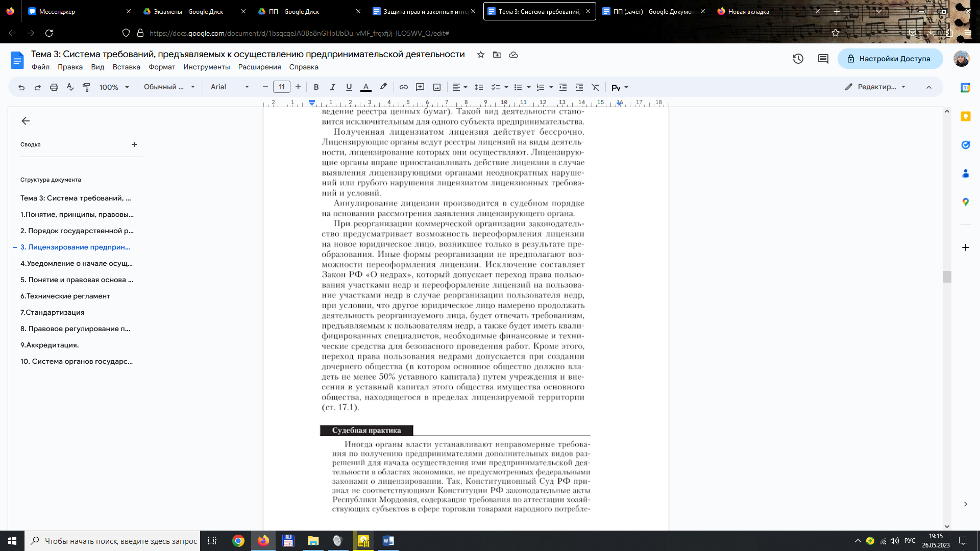This screenshot has width=980, height=551.
Task: Open Arial font dropdown
Action: (230, 87)
